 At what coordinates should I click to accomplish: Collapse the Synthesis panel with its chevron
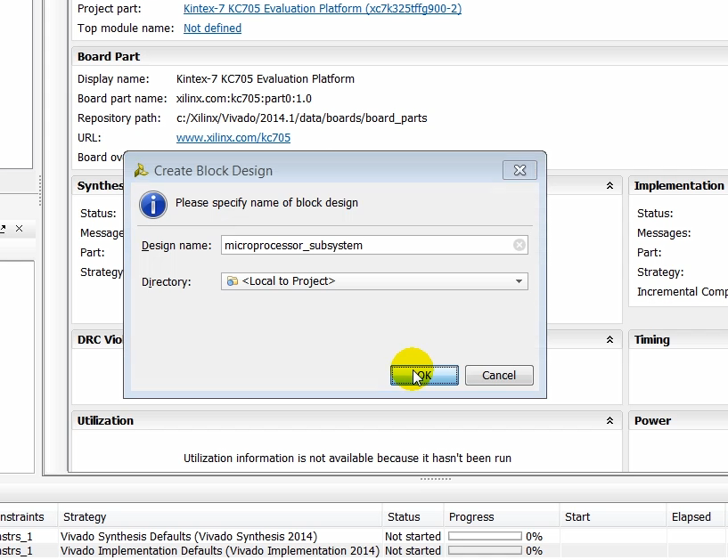point(609,185)
